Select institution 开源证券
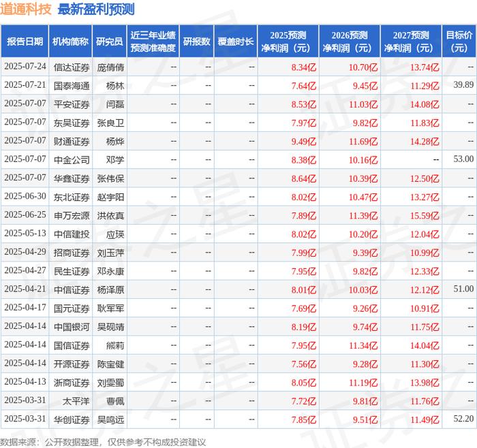Viewport: 477px width, 448px height. click(x=72, y=364)
